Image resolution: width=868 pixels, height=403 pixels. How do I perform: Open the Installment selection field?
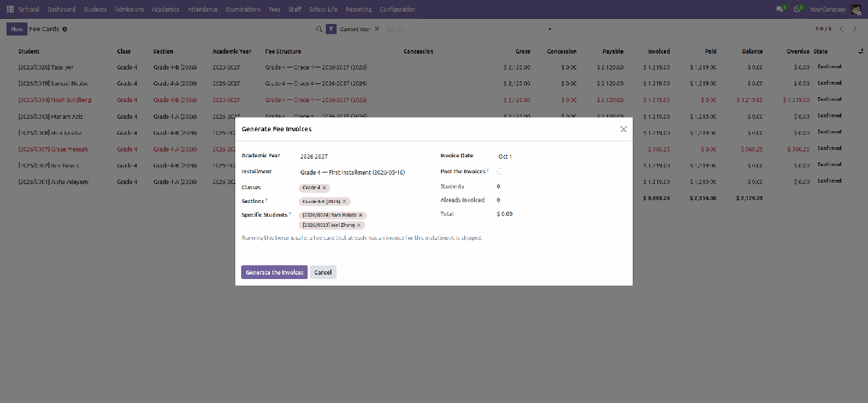[x=366, y=173]
